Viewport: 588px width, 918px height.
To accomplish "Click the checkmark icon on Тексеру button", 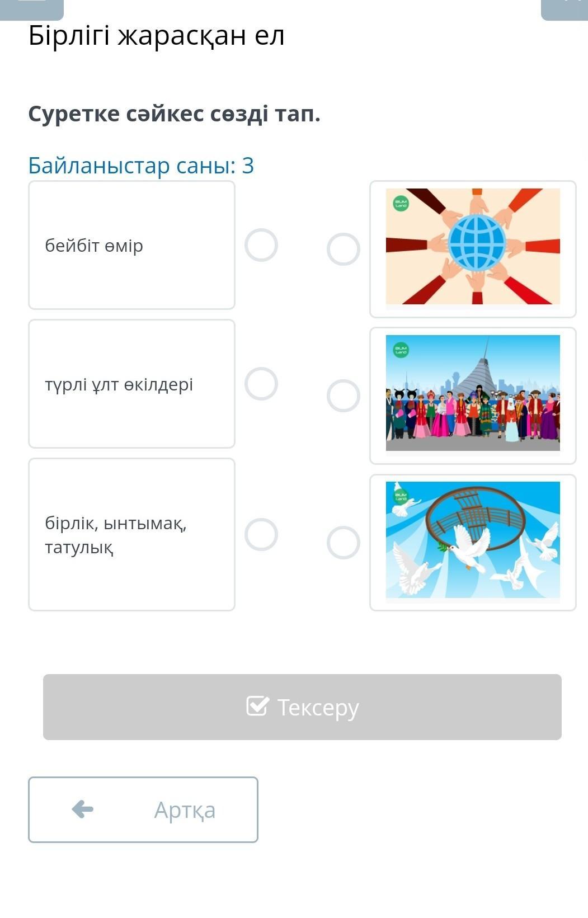I will coord(257,706).
